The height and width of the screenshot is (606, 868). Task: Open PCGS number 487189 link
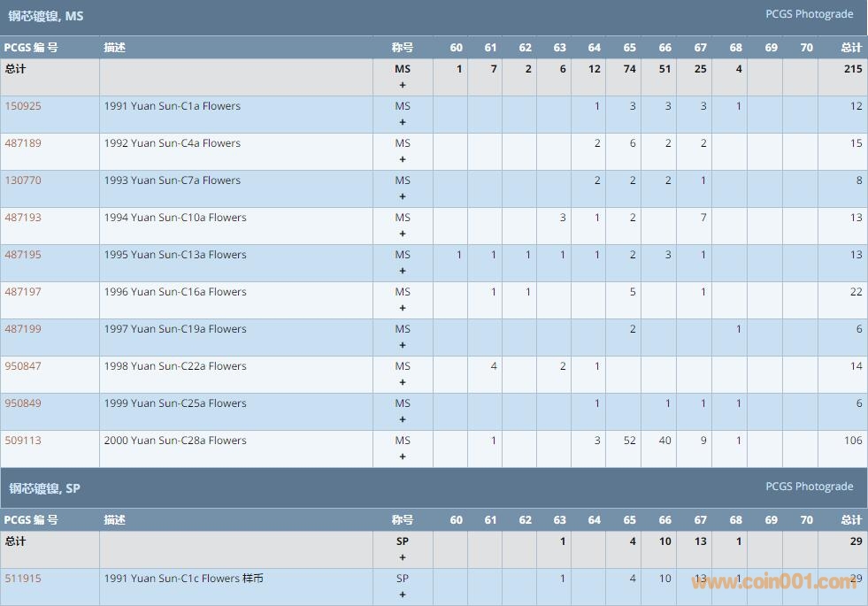point(23,143)
